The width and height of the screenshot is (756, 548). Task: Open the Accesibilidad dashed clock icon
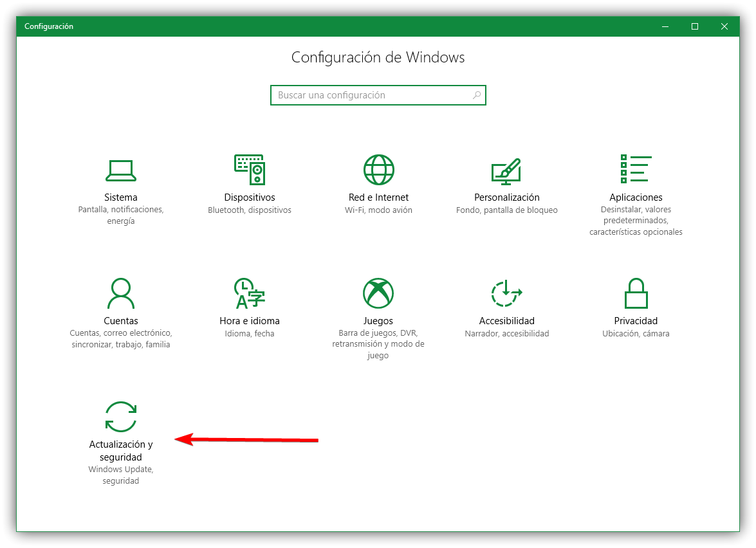(x=506, y=293)
